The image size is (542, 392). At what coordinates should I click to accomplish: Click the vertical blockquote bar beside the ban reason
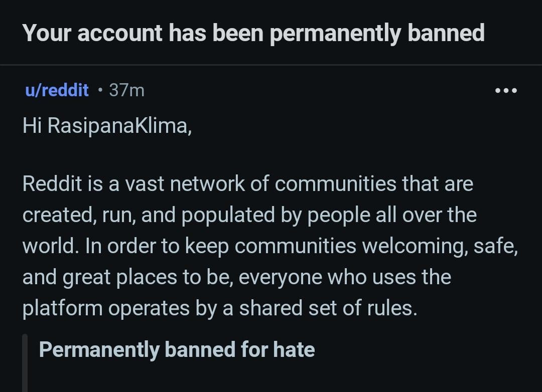pyautogui.click(x=25, y=363)
